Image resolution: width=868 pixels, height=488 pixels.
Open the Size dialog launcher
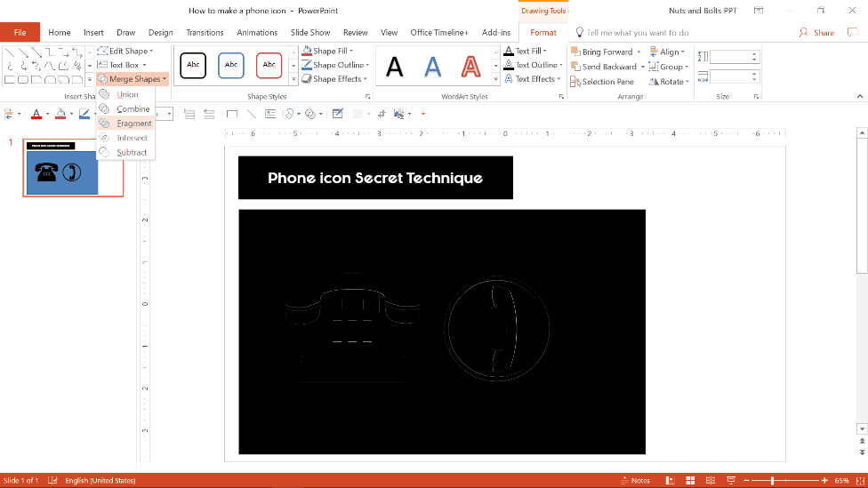(756, 97)
